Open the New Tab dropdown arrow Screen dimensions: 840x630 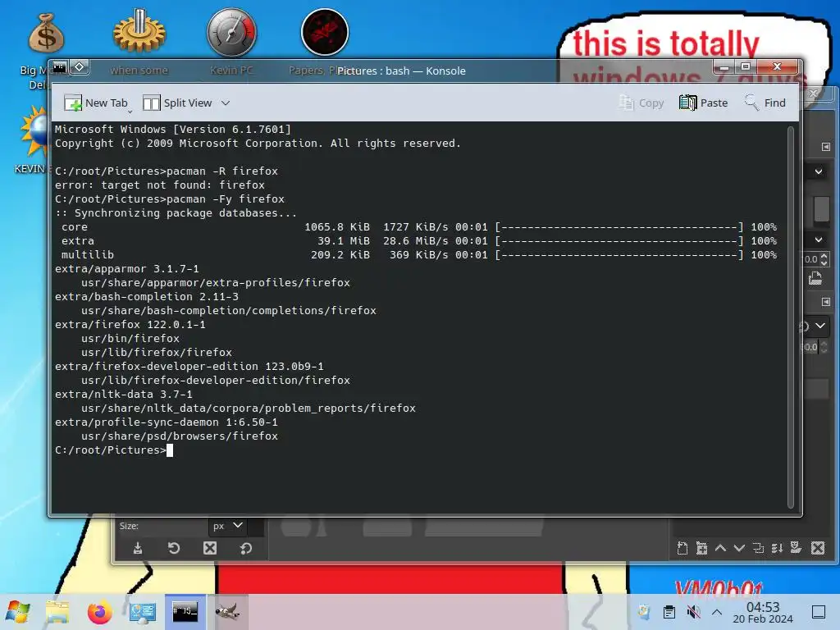(130, 112)
